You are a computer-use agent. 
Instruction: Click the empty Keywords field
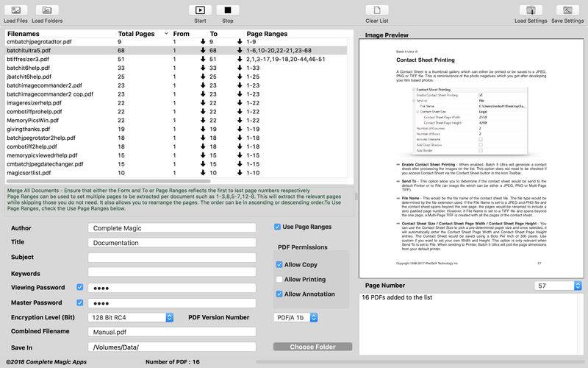pos(172,272)
